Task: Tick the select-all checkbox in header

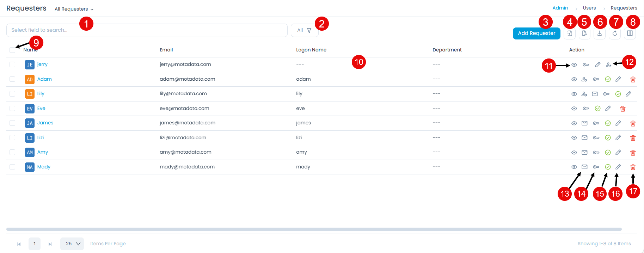Action: pos(12,50)
